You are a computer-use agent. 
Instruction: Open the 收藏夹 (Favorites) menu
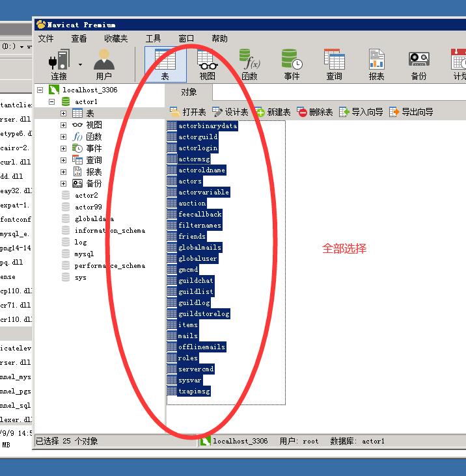(x=116, y=38)
